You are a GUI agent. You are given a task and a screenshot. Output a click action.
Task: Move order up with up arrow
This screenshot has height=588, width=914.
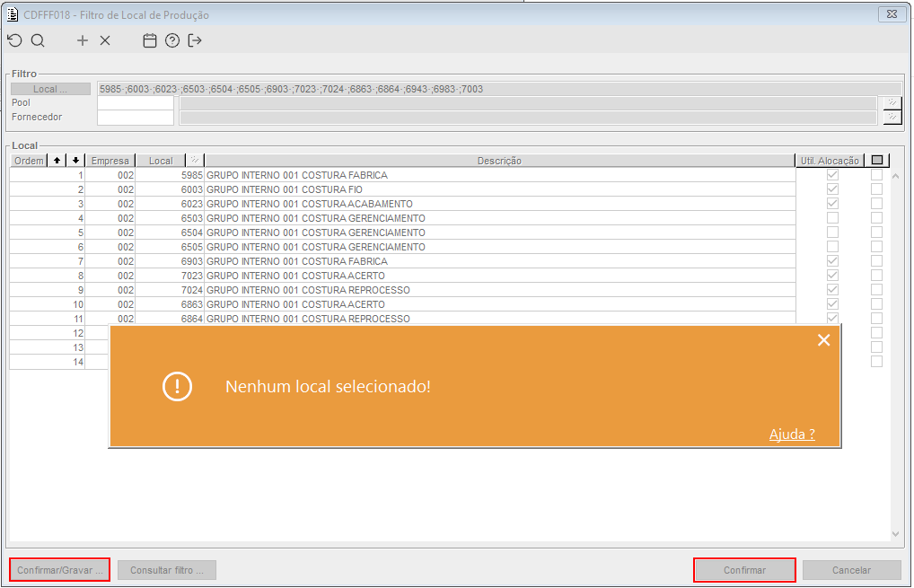coord(57,161)
